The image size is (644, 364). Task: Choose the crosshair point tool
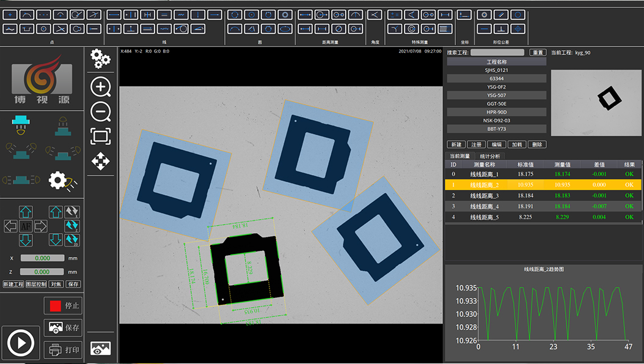point(11,14)
